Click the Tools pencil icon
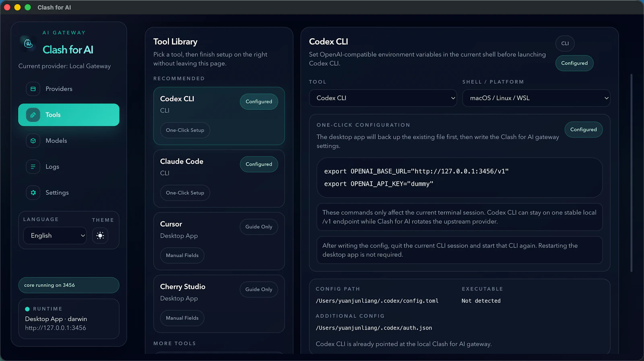644x361 pixels. pos(33,115)
